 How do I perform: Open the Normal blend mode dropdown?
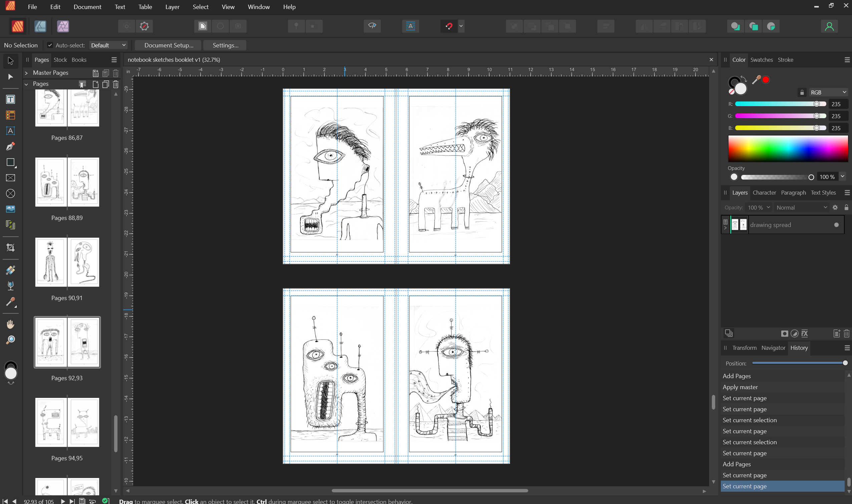(801, 208)
